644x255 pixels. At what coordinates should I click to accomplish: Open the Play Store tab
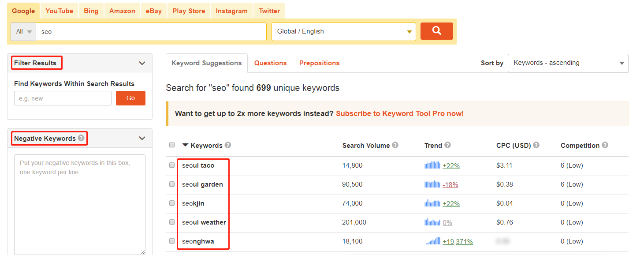click(x=189, y=11)
